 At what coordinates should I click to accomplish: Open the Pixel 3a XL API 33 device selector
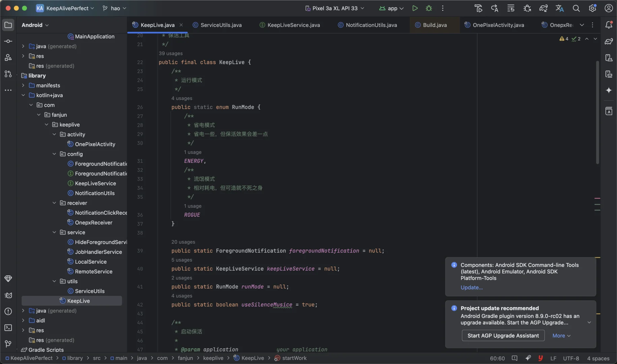pos(335,8)
